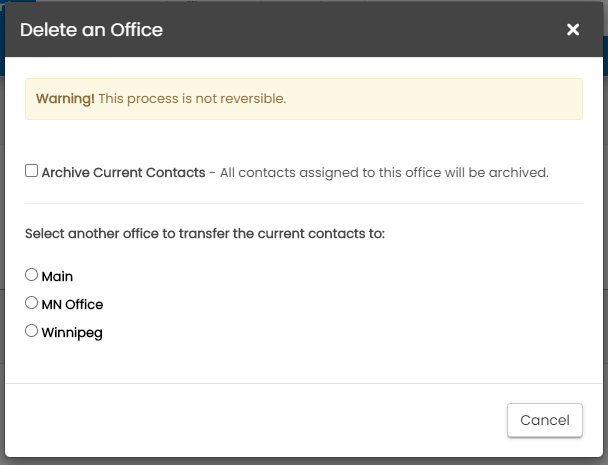
Task: Click the 'This process is not reversible' message
Action: click(x=192, y=99)
